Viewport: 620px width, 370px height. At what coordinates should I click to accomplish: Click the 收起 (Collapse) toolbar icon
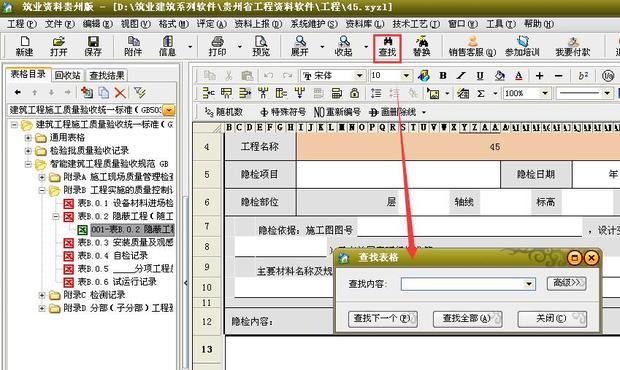[x=343, y=46]
